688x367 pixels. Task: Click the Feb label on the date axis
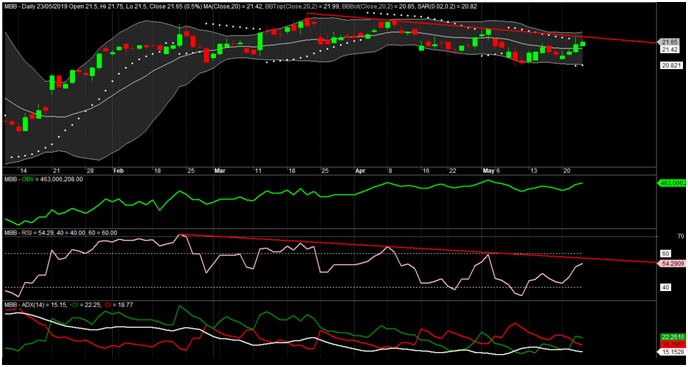pyautogui.click(x=118, y=171)
